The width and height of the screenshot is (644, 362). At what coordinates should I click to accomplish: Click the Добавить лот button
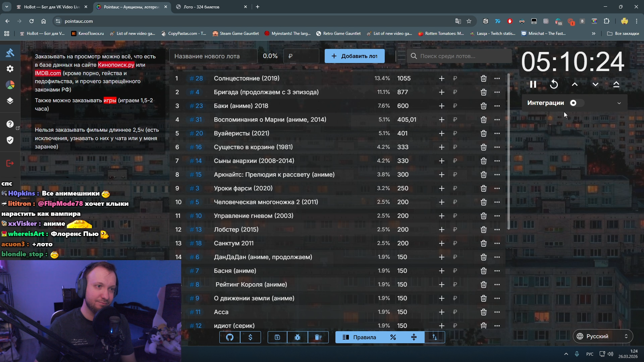click(355, 56)
